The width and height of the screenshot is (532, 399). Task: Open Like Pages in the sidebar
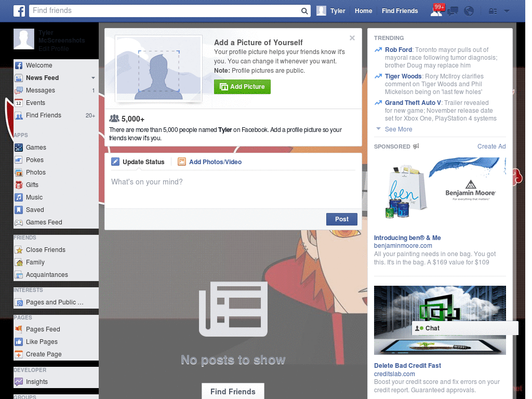coord(56,342)
